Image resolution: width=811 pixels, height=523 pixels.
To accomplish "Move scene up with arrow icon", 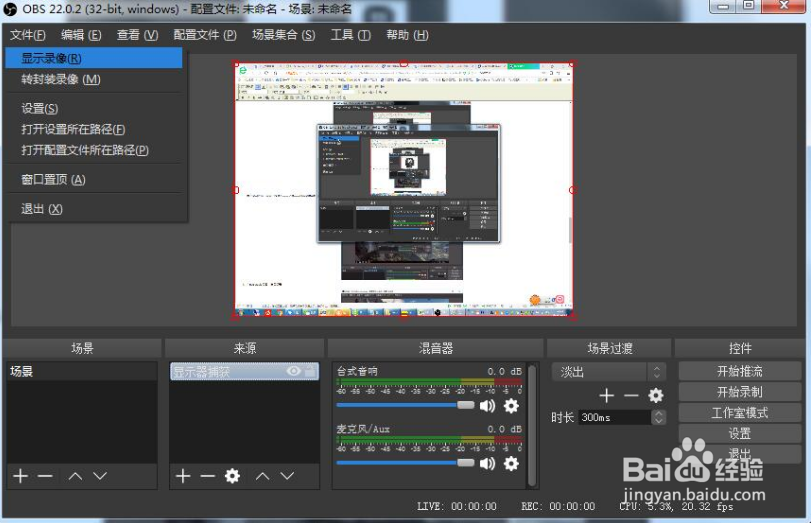I will [x=76, y=476].
